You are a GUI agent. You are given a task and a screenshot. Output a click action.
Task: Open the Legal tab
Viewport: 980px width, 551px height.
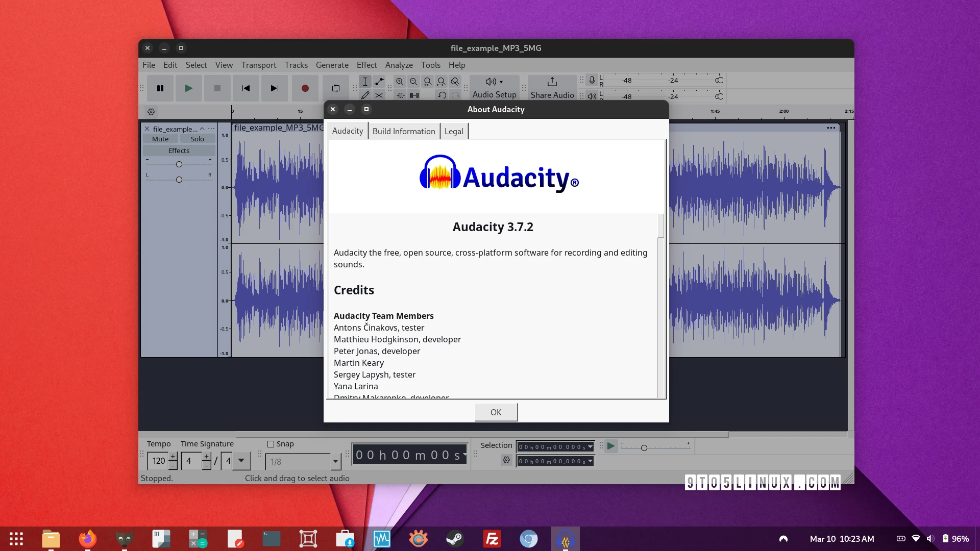pyautogui.click(x=454, y=131)
